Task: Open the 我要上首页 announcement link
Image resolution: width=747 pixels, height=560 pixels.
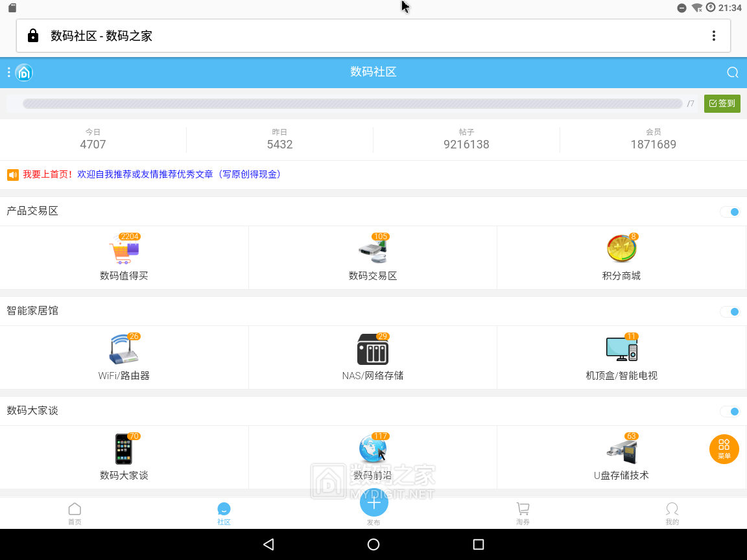Action: [178, 174]
